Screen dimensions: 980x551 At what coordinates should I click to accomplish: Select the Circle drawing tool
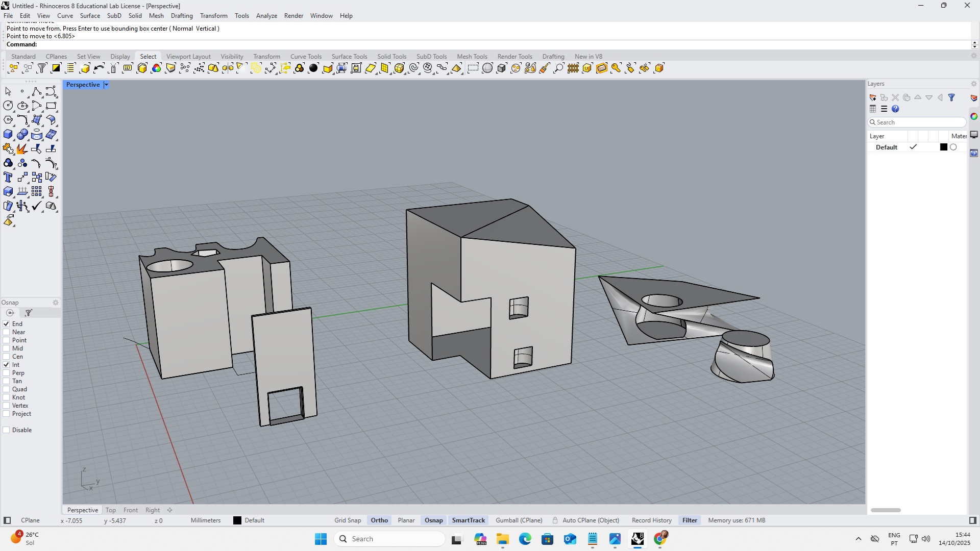(8, 106)
